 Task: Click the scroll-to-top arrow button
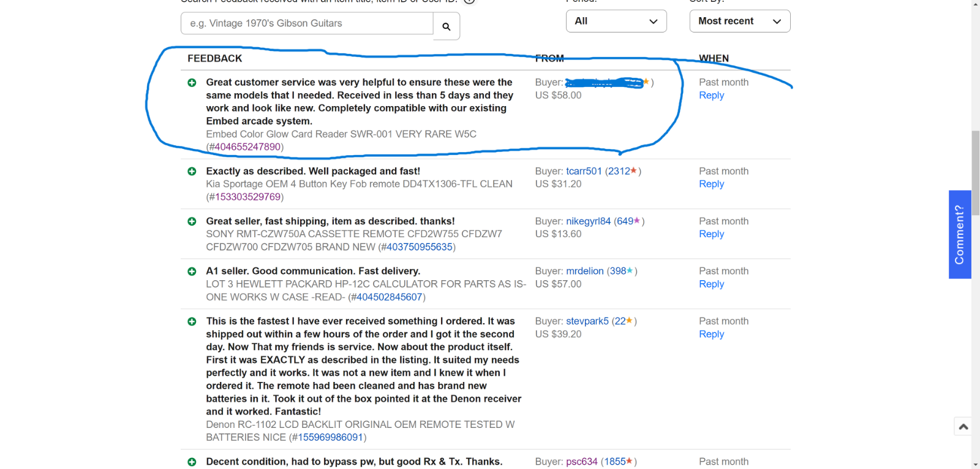pos(963,427)
